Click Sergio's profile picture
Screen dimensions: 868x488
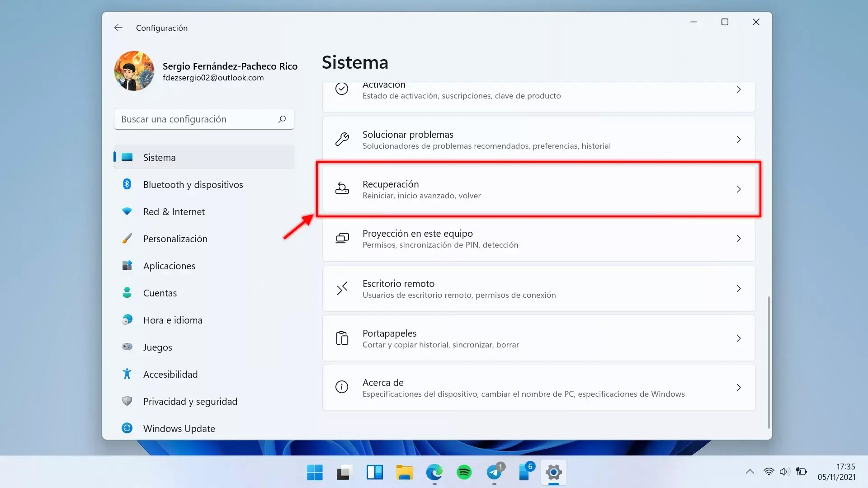pos(134,71)
